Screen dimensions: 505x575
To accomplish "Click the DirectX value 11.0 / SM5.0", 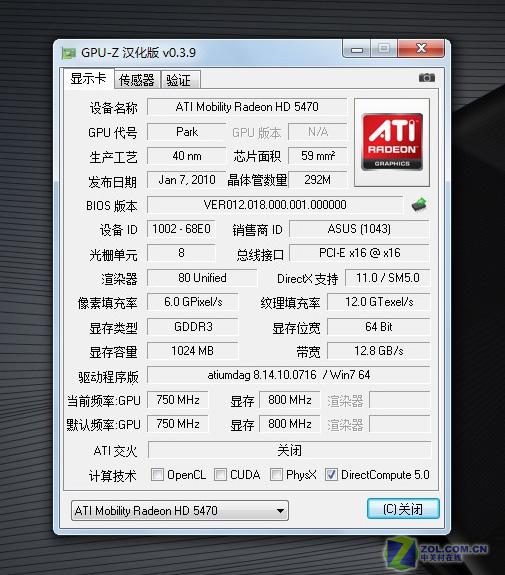I will point(388,278).
